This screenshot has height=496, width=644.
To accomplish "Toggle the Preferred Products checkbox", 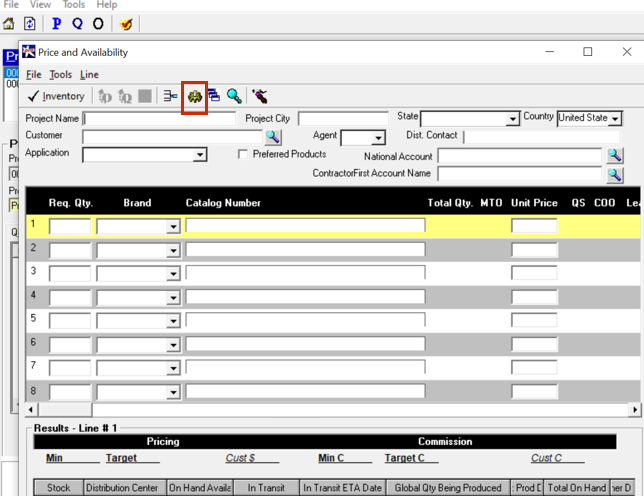I will click(243, 154).
